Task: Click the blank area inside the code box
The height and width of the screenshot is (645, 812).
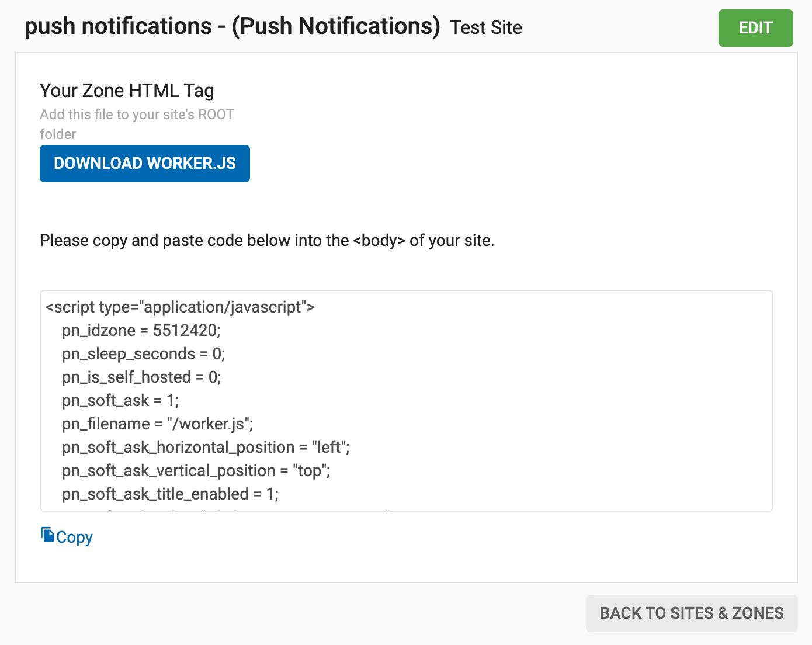Action: [555, 397]
